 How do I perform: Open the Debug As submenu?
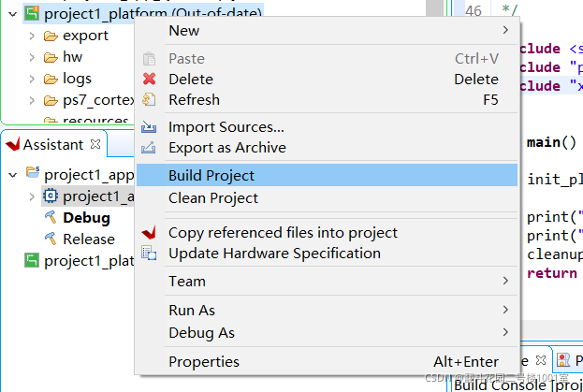pyautogui.click(x=327, y=332)
